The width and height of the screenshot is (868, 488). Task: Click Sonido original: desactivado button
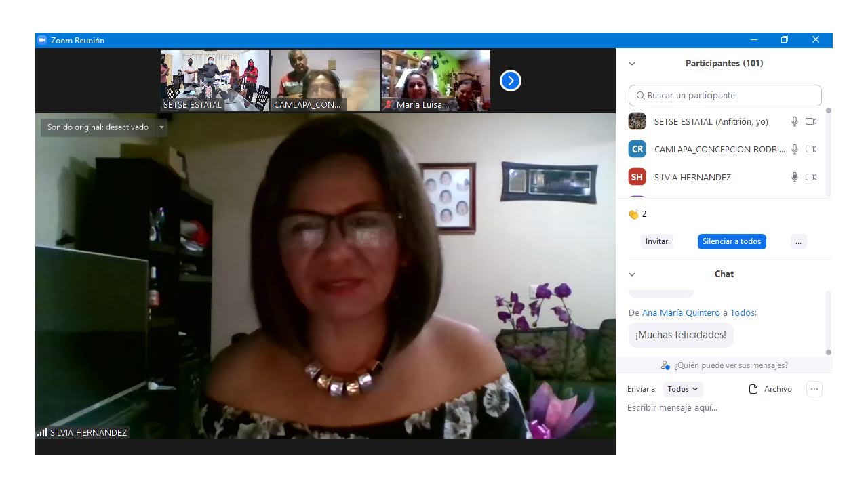pos(98,127)
